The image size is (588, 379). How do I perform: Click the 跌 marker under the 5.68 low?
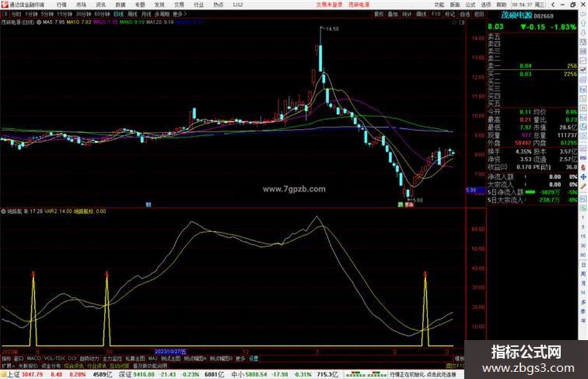(401, 205)
